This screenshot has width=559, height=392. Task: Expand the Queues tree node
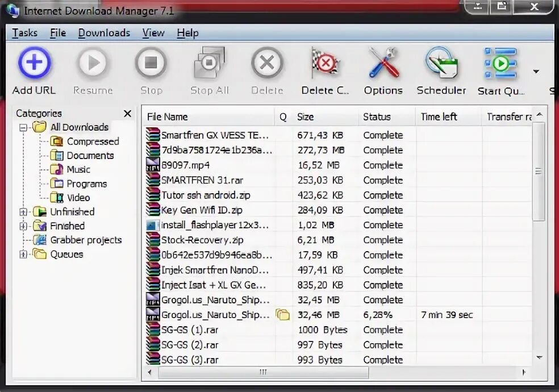23,255
